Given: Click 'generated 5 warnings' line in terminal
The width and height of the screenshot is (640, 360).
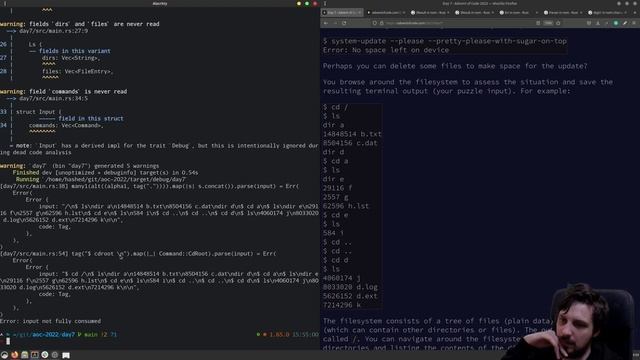Looking at the screenshot, I should tap(80, 166).
